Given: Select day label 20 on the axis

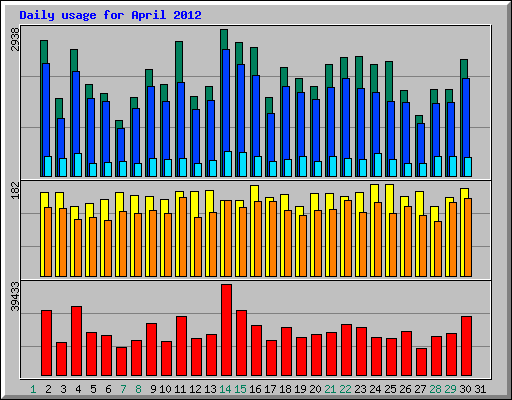Looking at the screenshot, I should click(315, 389).
